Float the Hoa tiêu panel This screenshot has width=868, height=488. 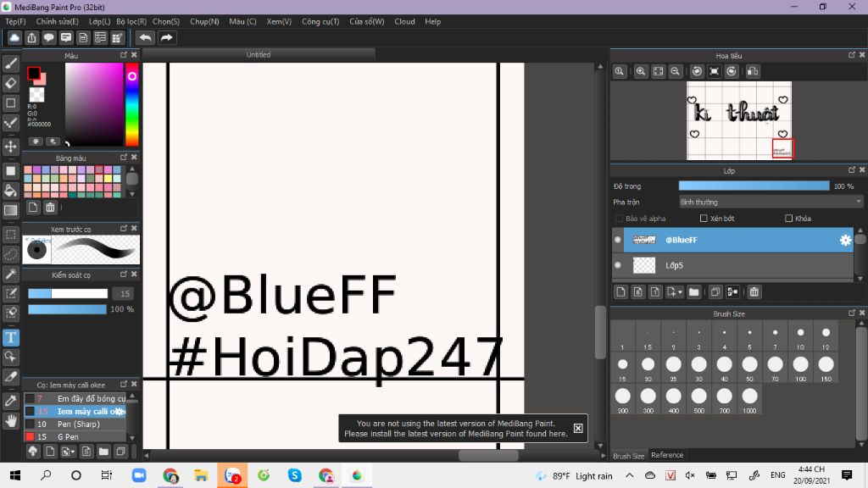[852, 55]
